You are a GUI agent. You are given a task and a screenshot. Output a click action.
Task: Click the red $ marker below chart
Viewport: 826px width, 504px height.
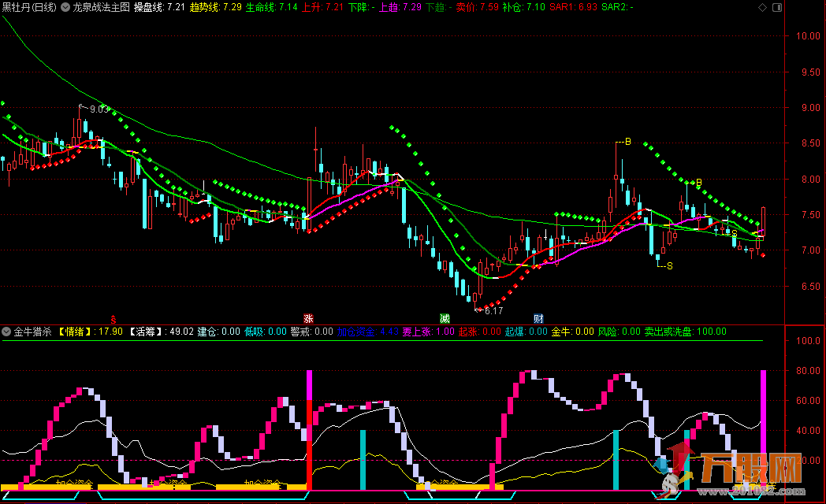(x=113, y=319)
